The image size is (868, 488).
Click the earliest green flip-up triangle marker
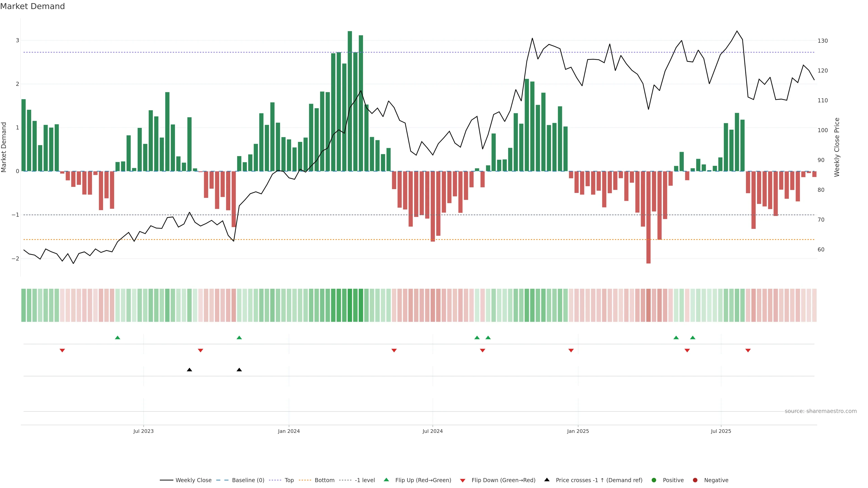click(x=118, y=338)
